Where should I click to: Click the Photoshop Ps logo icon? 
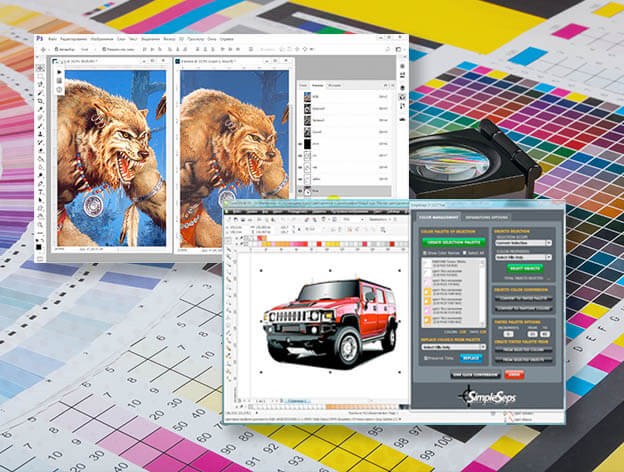(x=39, y=39)
